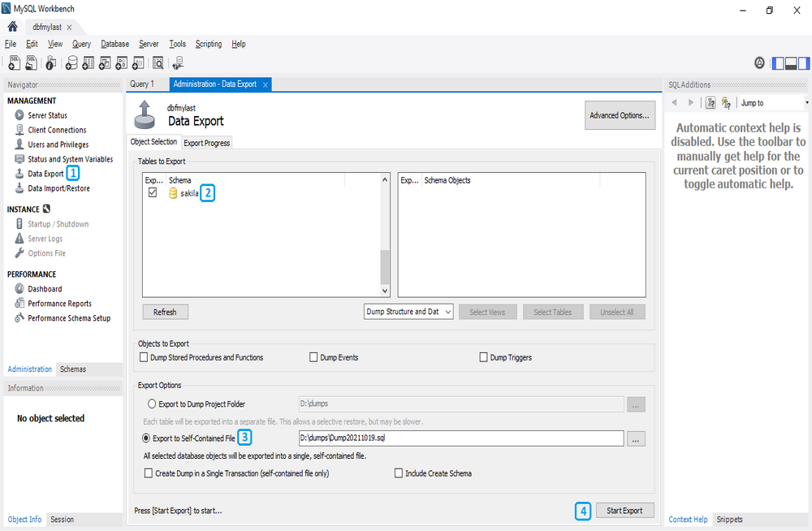Enable Dump Triggers checkbox
The image size is (812, 531).
click(484, 357)
